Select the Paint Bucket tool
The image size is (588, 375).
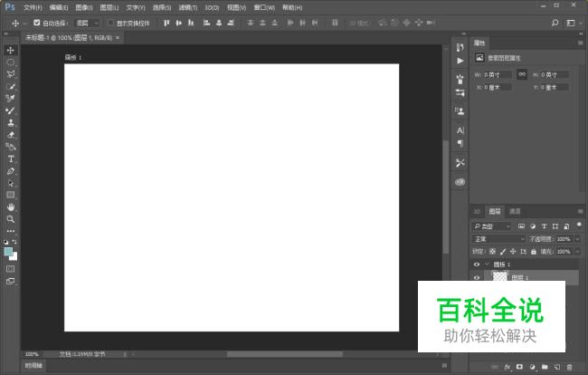(x=11, y=147)
